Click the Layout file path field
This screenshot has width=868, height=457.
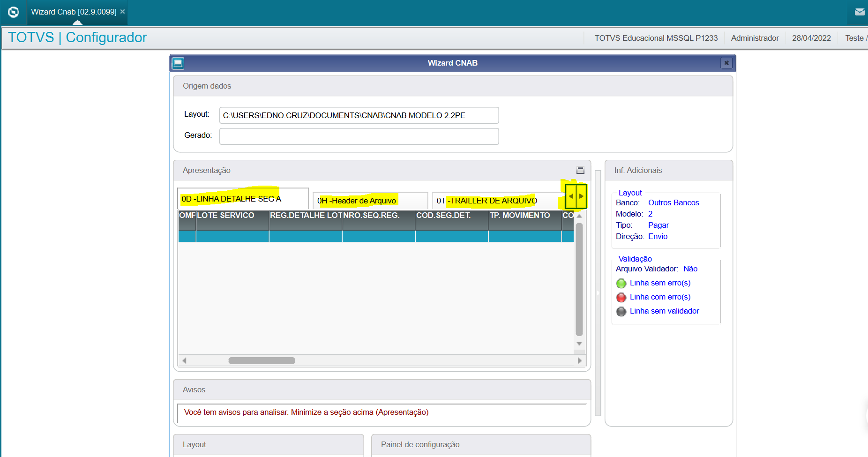pos(359,115)
